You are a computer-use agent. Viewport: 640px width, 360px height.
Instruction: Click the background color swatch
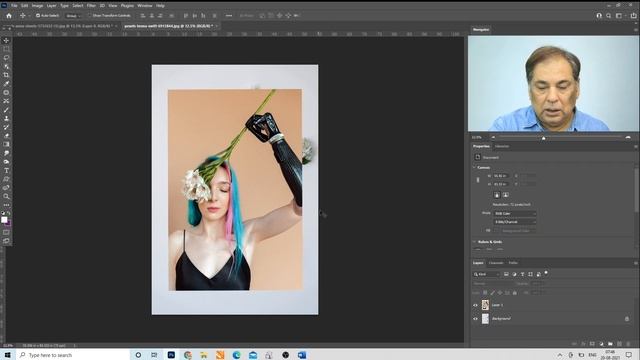(8, 223)
